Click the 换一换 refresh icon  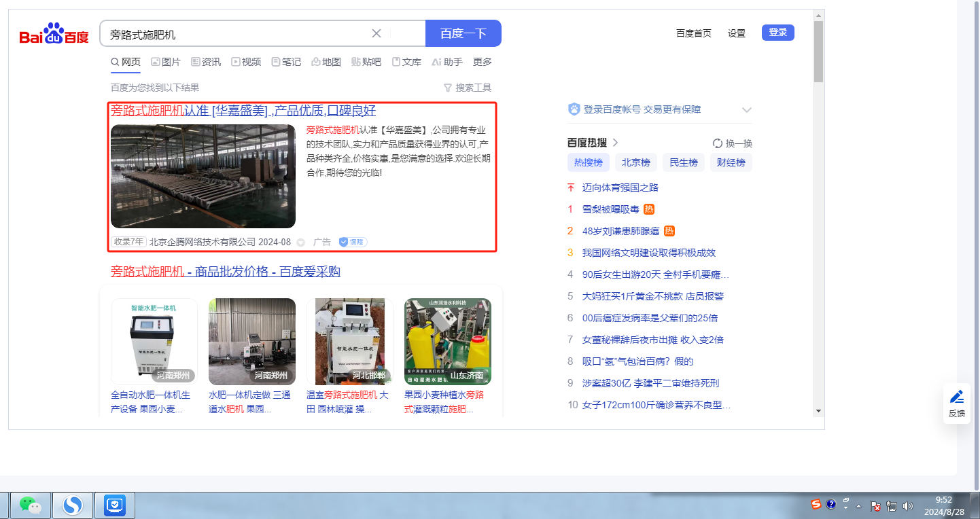click(717, 143)
